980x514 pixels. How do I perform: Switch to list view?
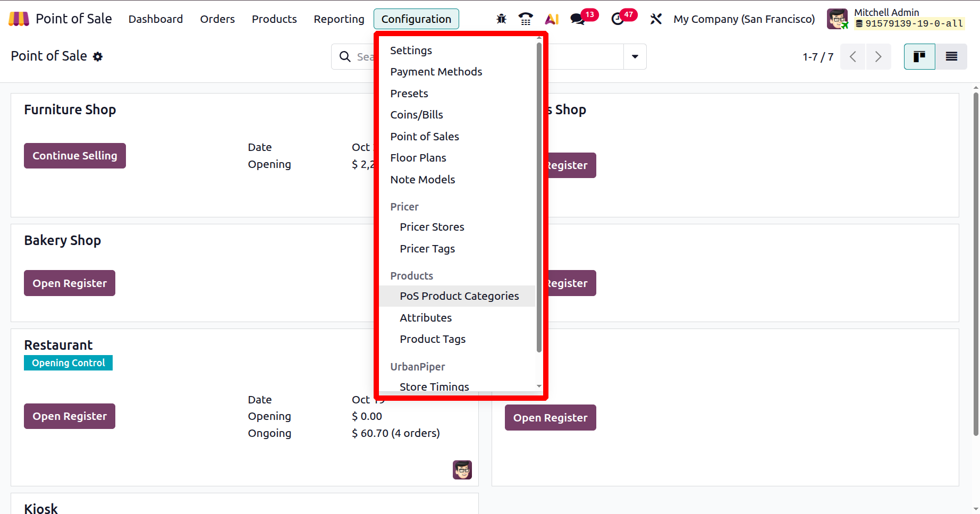[951, 56]
